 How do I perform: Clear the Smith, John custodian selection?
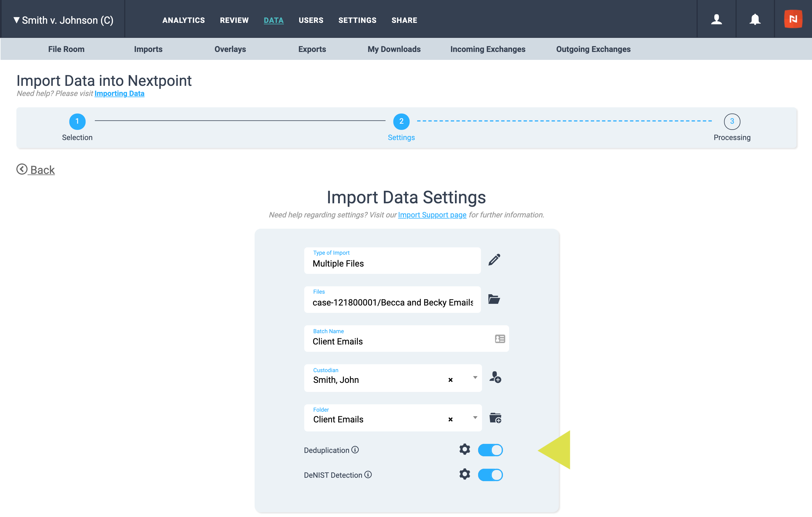click(x=450, y=380)
